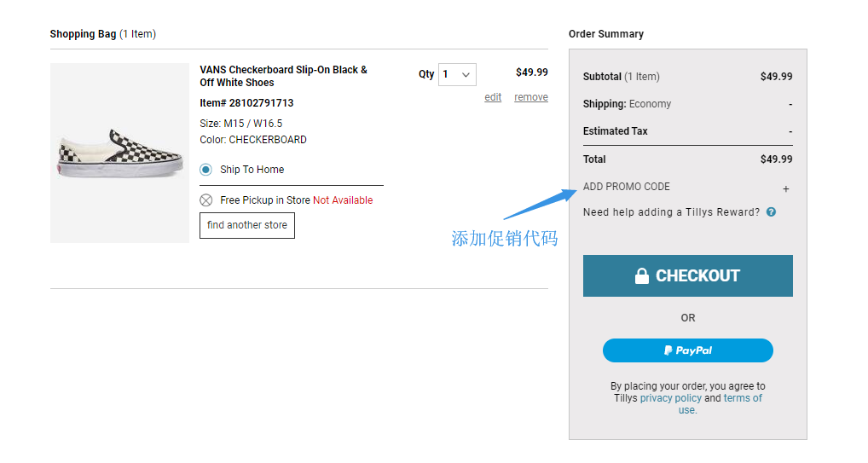The height and width of the screenshot is (463, 868).
Task: Proceed with the CHECKOUT button
Action: coord(687,275)
